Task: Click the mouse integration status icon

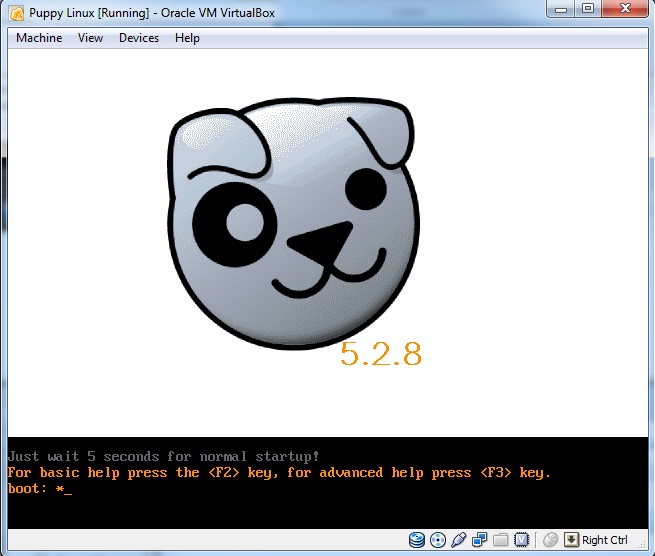Action: pos(550,540)
